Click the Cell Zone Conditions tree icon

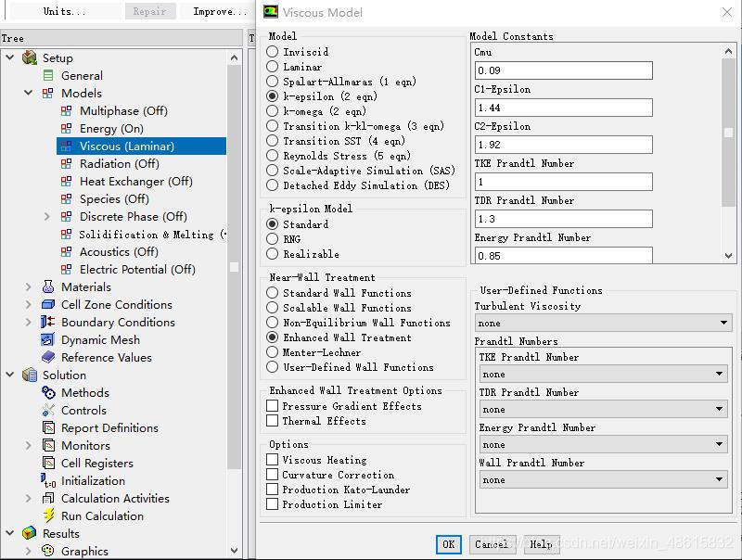(x=48, y=305)
